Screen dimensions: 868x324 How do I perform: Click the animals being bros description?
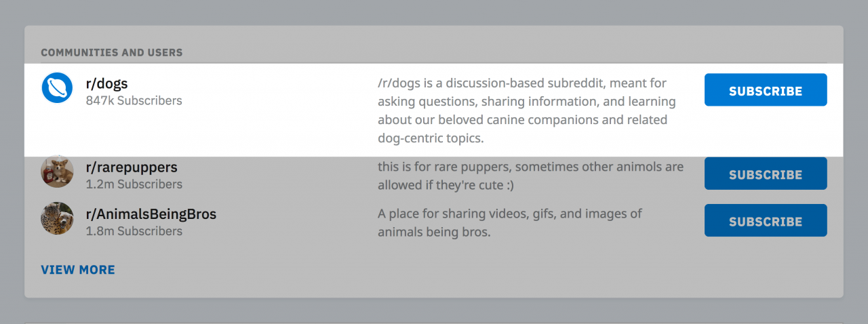click(x=509, y=222)
